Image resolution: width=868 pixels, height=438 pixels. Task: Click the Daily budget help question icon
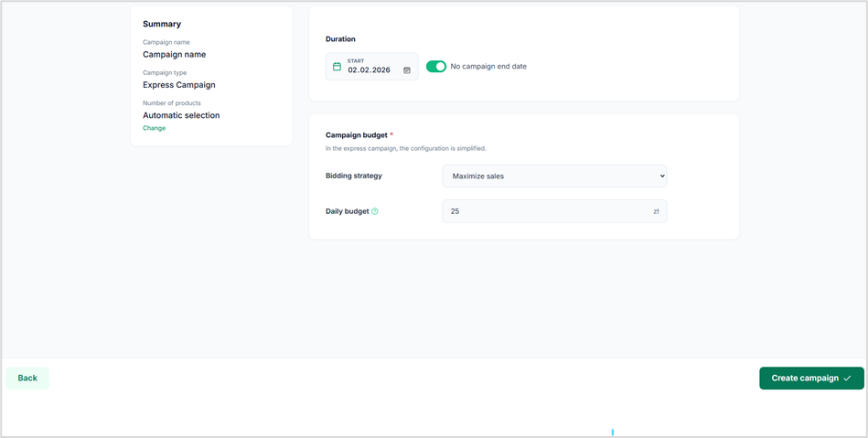point(375,211)
